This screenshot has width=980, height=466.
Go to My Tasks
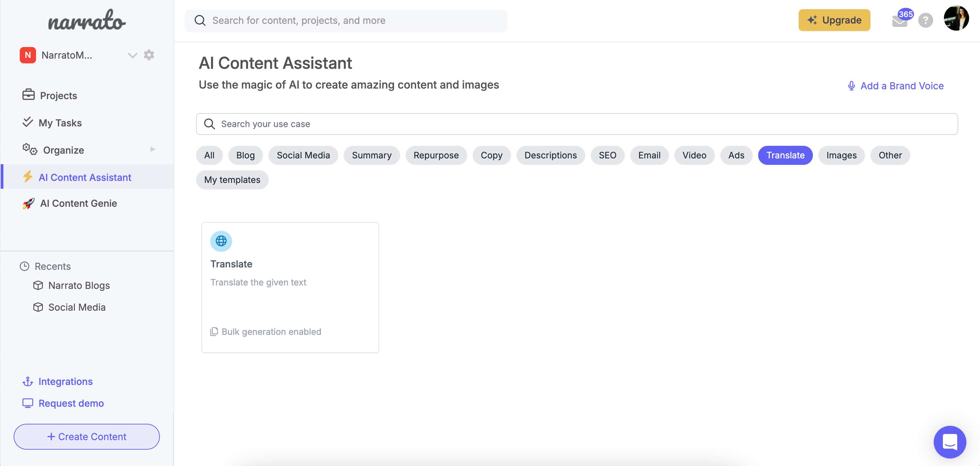tap(60, 123)
